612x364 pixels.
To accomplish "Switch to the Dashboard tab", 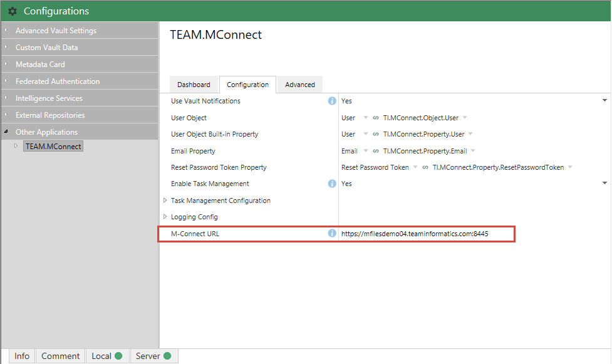I will click(x=194, y=85).
